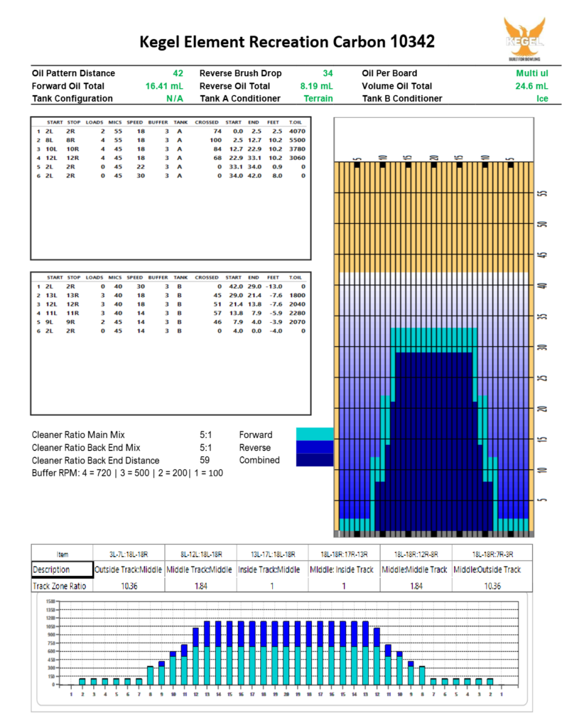Screen dimensions: 562x728
Task: Select the Oil Pattern Distance value 42
Action: click(x=178, y=73)
